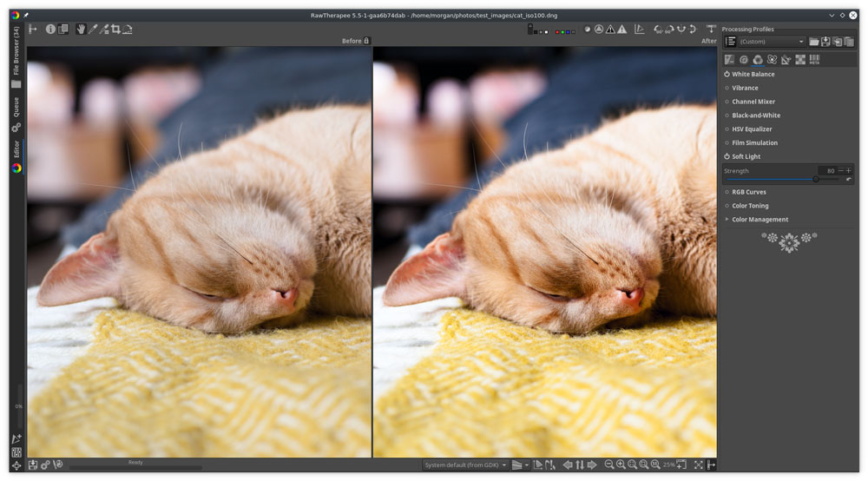The height and width of the screenshot is (481, 868).
Task: Open the processing profile (Custom) dropdown
Action: 771,42
